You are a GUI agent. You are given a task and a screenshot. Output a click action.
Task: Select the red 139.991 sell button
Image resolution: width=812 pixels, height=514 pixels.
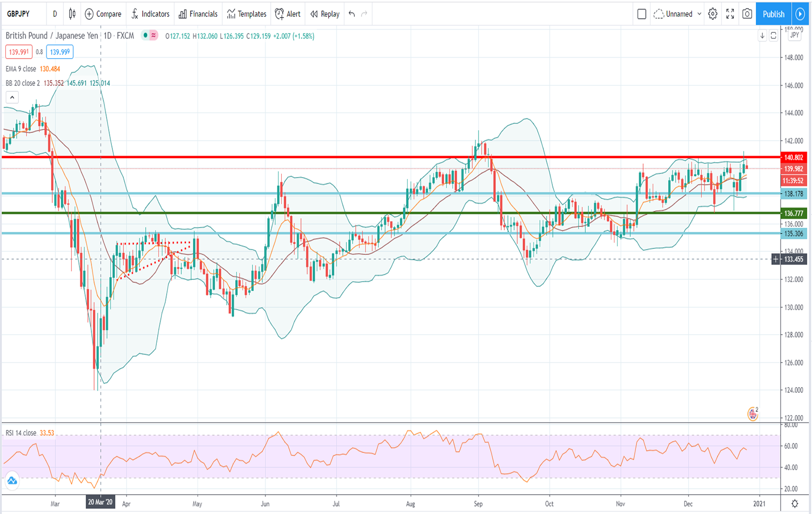[20, 52]
